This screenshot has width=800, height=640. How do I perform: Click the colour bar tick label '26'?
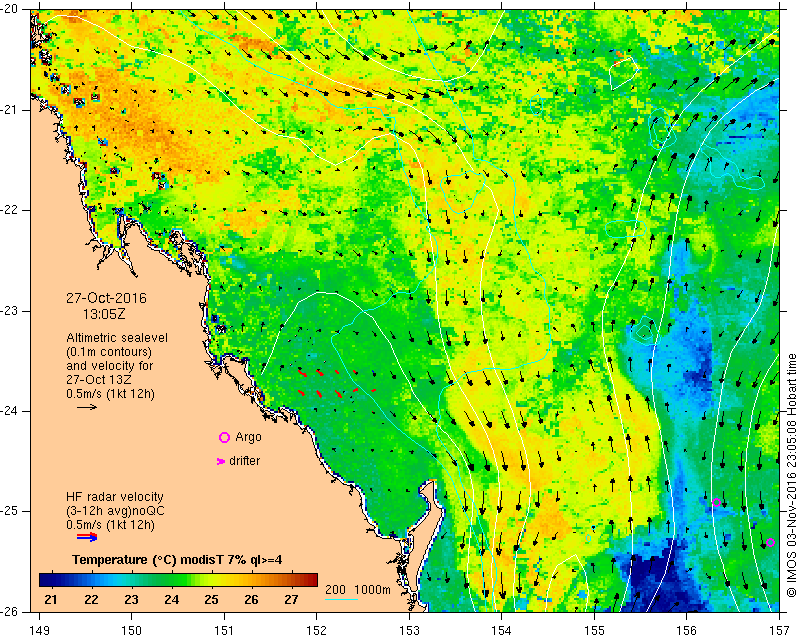[x=251, y=600]
